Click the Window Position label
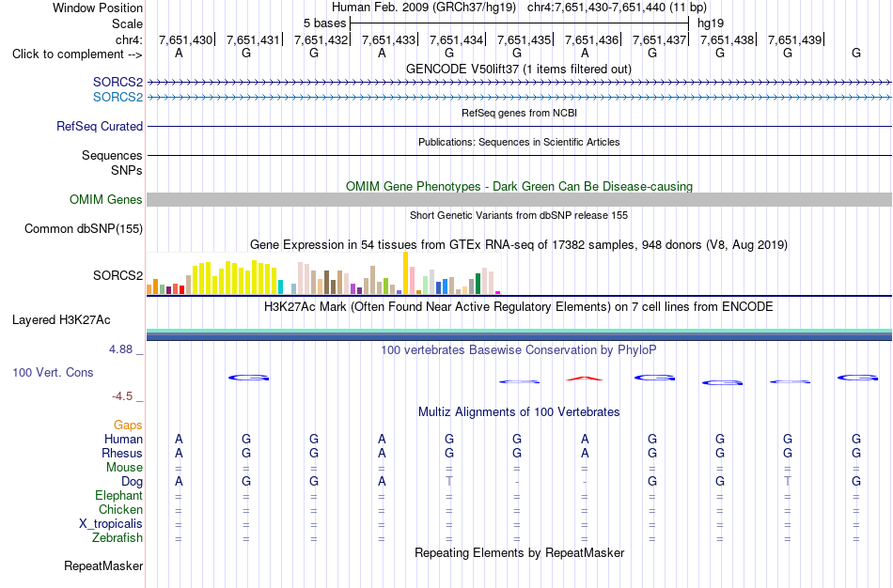This screenshot has height=588, width=893. tap(98, 8)
